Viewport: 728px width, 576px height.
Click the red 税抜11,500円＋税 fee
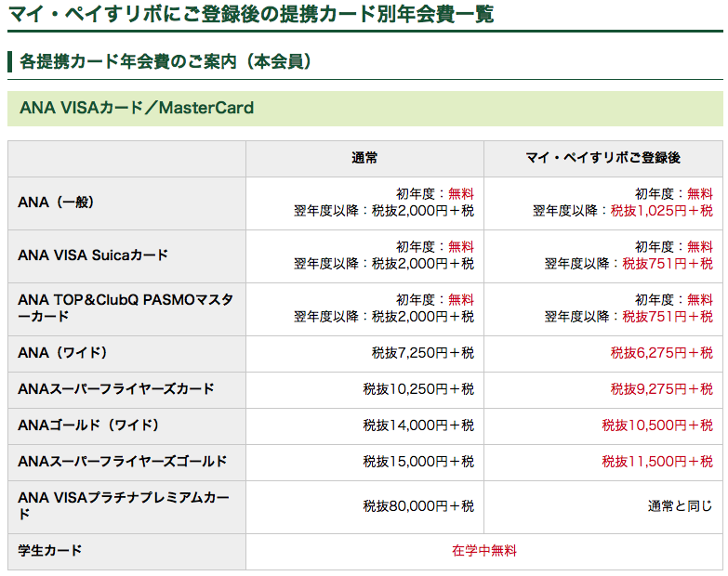tap(657, 462)
